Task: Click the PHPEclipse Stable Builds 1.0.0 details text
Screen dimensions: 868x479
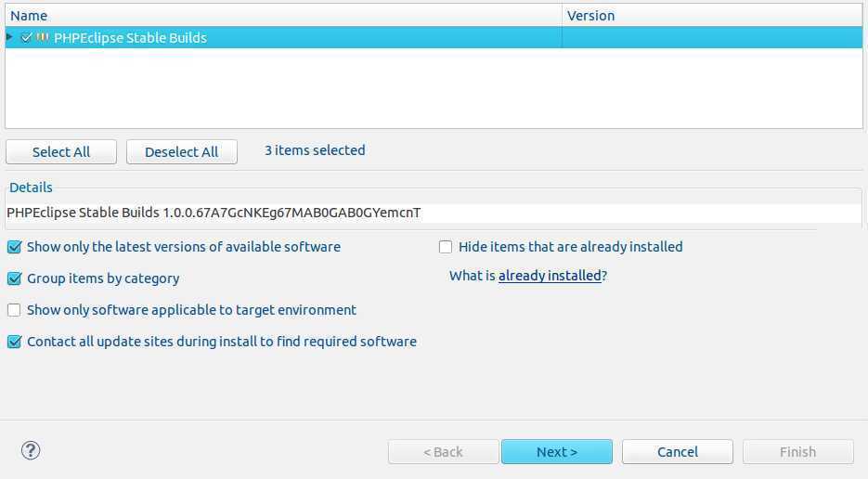Action: 214,213
